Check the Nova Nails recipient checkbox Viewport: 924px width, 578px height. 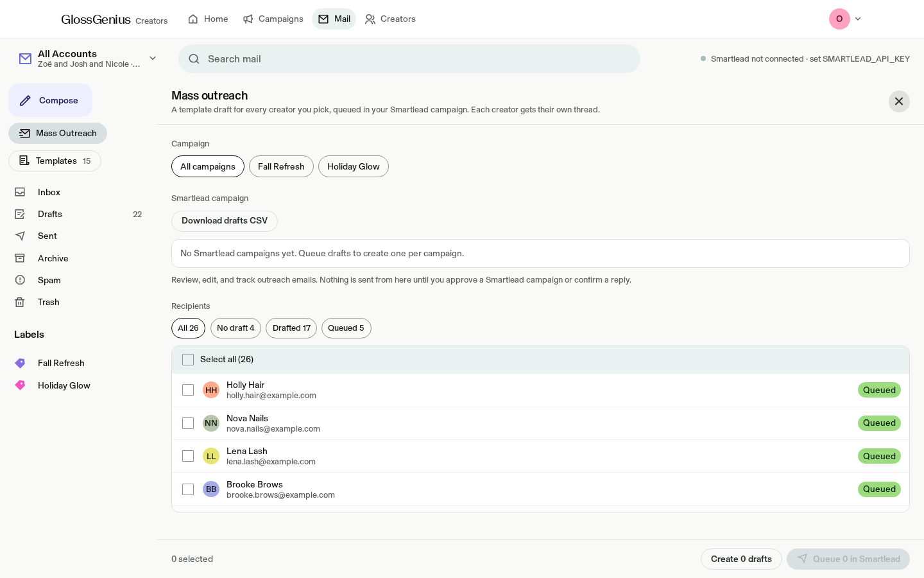click(188, 423)
